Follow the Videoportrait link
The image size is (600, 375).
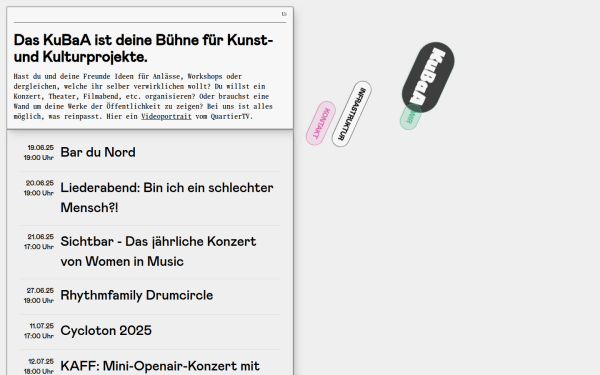tap(166, 116)
